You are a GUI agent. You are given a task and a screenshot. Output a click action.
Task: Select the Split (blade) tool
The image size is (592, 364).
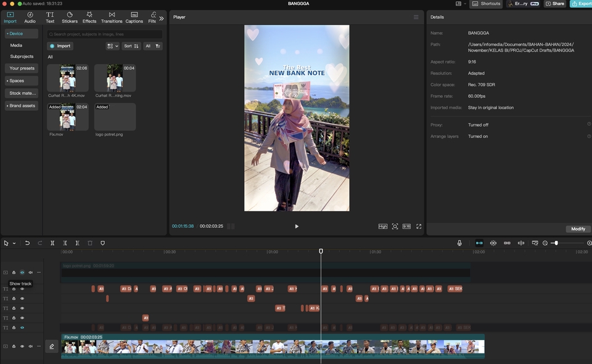(x=52, y=243)
